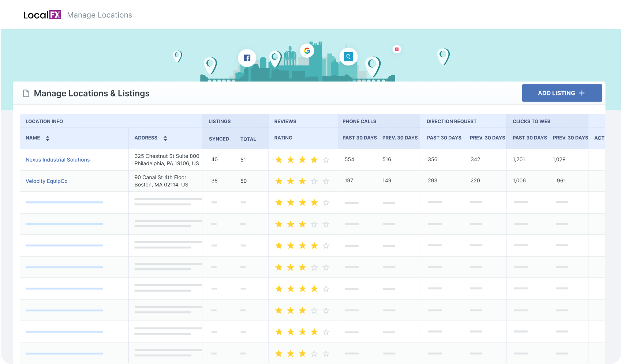Toggle the third star on Velocity EquipCo
The height and width of the screenshot is (364, 621).
(x=302, y=181)
